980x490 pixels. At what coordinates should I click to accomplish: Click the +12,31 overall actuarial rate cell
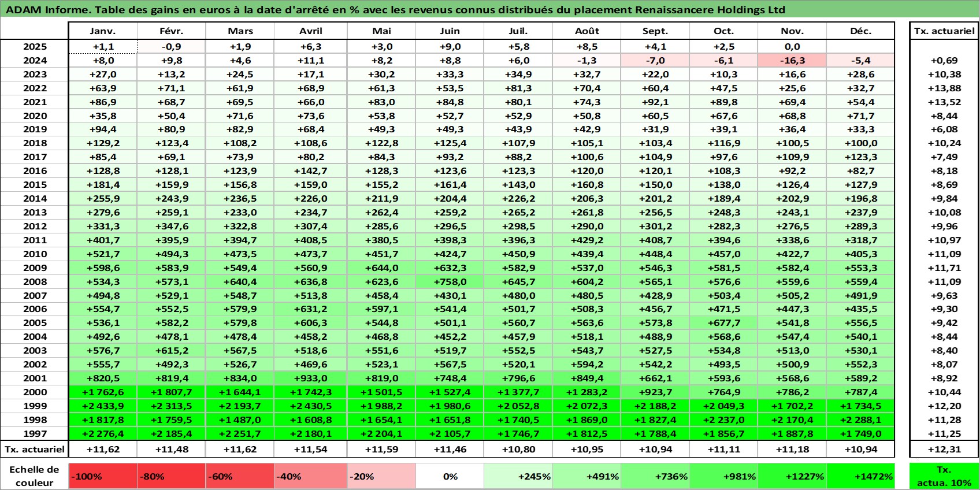coord(944,449)
